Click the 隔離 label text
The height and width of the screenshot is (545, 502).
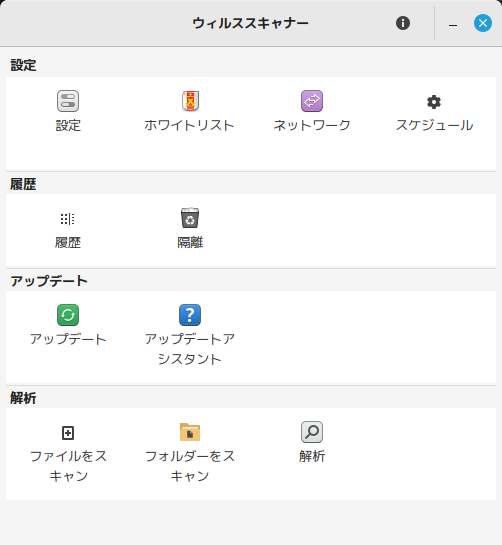tap(190, 243)
